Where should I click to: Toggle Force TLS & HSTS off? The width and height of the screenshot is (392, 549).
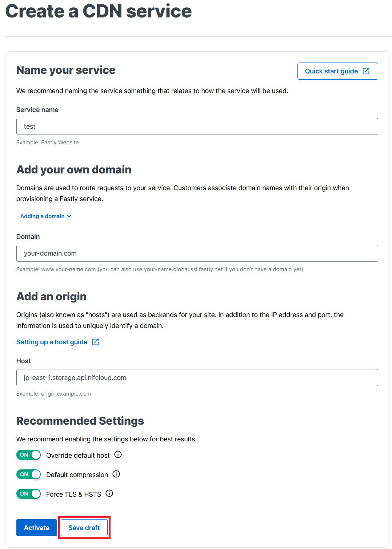[x=28, y=494]
